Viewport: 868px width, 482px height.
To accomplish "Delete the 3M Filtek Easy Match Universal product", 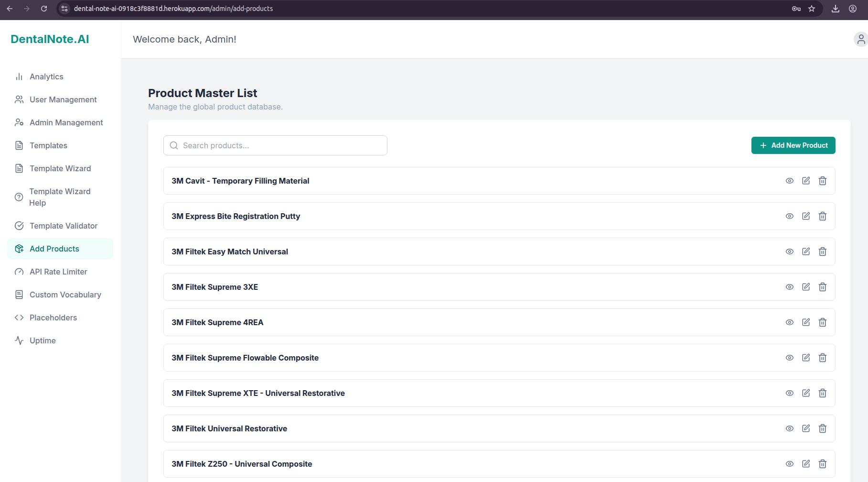I will point(823,252).
